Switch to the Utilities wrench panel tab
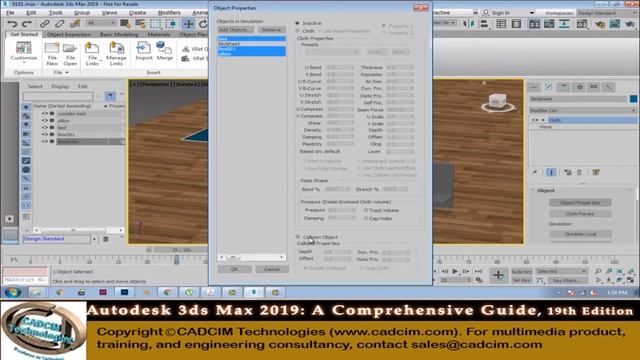This screenshot has width=640, height=360. click(609, 87)
